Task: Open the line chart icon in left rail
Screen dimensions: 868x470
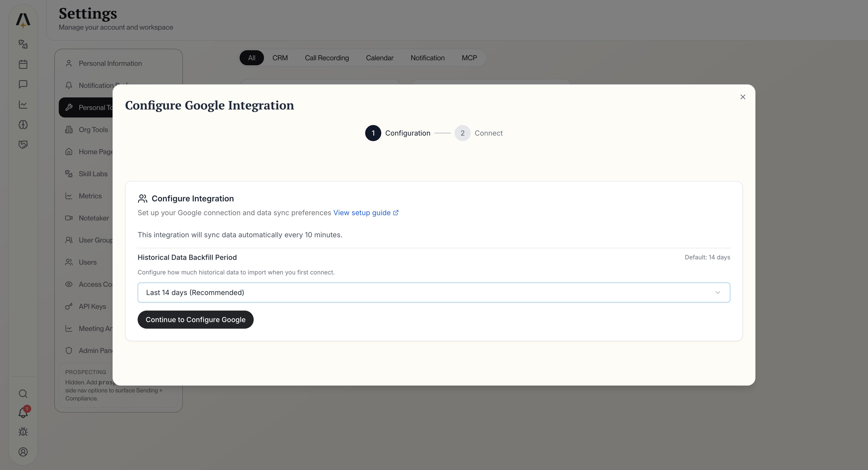Action: pos(23,104)
